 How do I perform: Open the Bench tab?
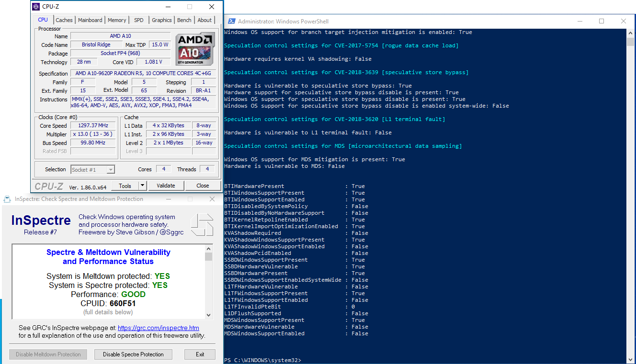(184, 20)
